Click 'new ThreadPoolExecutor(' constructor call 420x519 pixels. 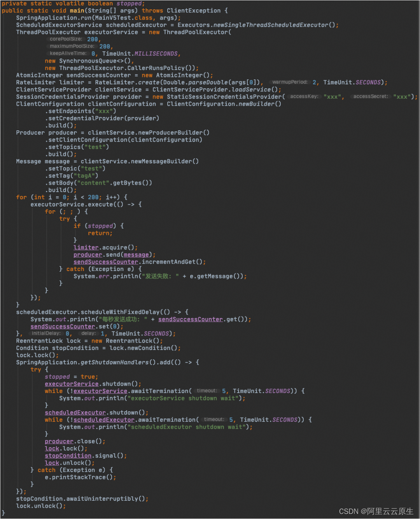pos(190,32)
